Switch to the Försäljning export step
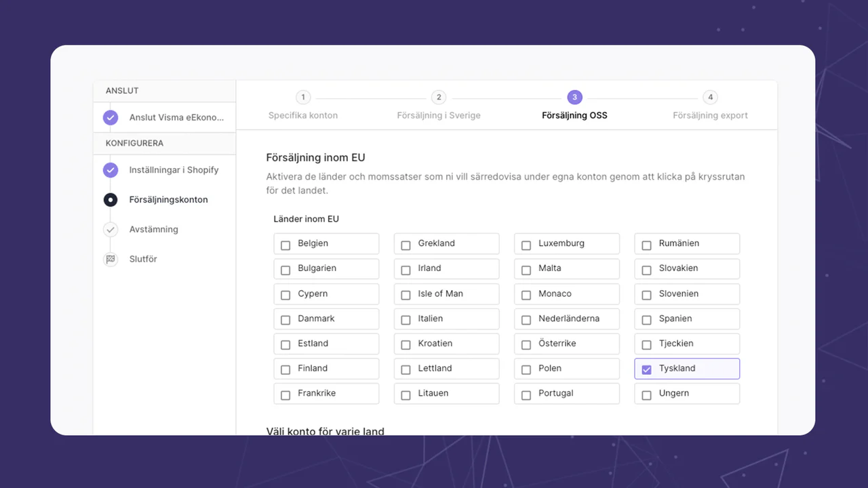 tap(710, 115)
